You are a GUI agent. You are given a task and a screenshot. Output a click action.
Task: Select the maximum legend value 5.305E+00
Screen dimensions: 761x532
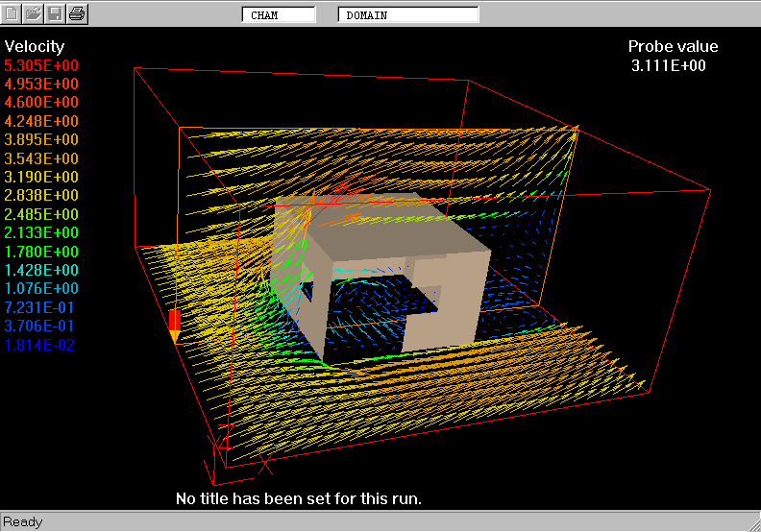point(42,65)
